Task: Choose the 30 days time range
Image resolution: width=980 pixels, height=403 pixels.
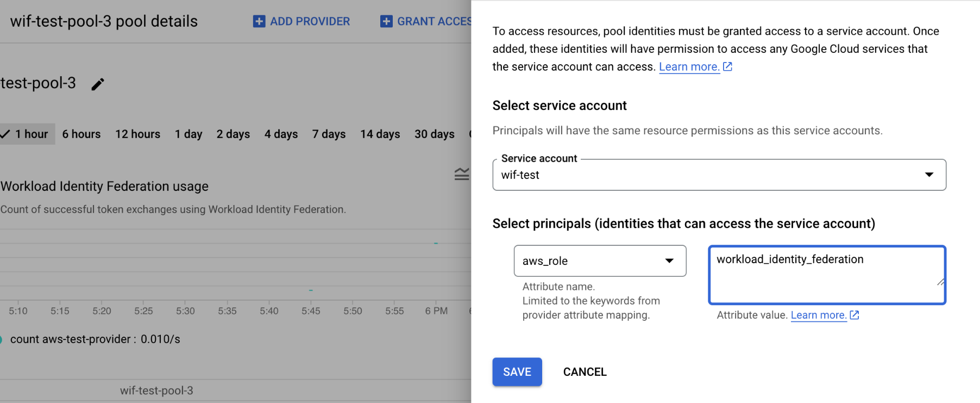Action: click(434, 134)
